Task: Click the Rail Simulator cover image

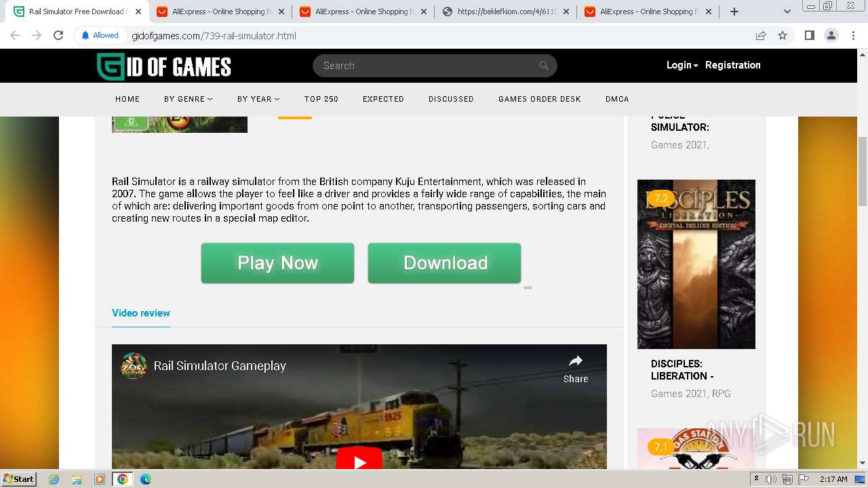Action: (x=180, y=125)
